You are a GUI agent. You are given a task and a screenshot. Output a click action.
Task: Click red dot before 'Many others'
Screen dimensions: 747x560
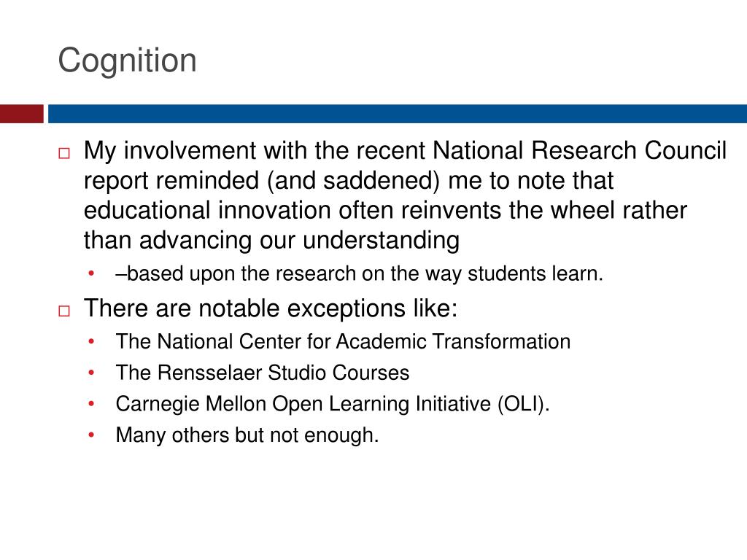click(91, 435)
